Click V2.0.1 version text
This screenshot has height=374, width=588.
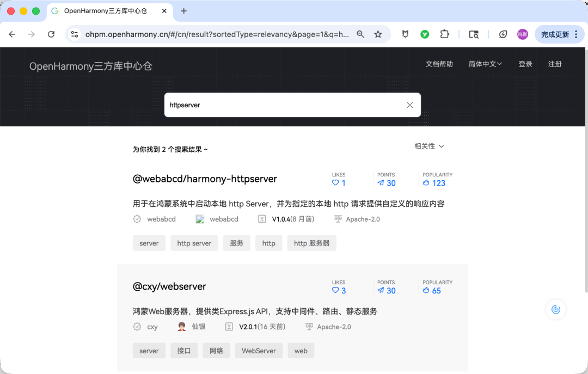click(248, 327)
